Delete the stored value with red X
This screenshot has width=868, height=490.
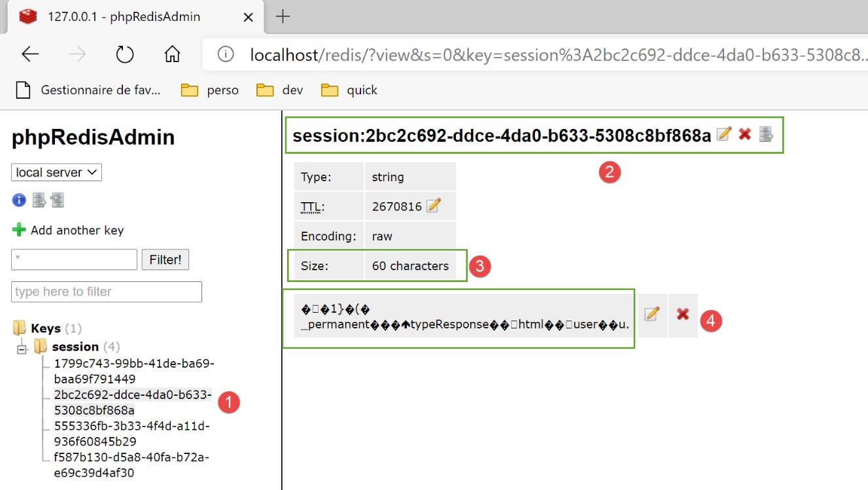[x=683, y=315]
